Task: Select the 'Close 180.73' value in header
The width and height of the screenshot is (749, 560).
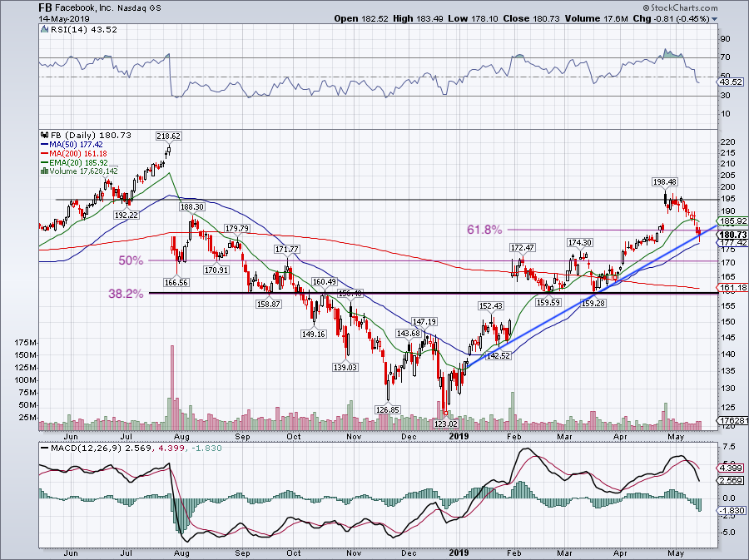Action: pyautogui.click(x=531, y=18)
